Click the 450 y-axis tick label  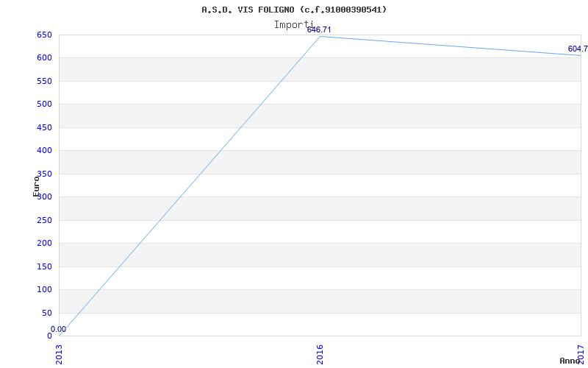coord(44,127)
